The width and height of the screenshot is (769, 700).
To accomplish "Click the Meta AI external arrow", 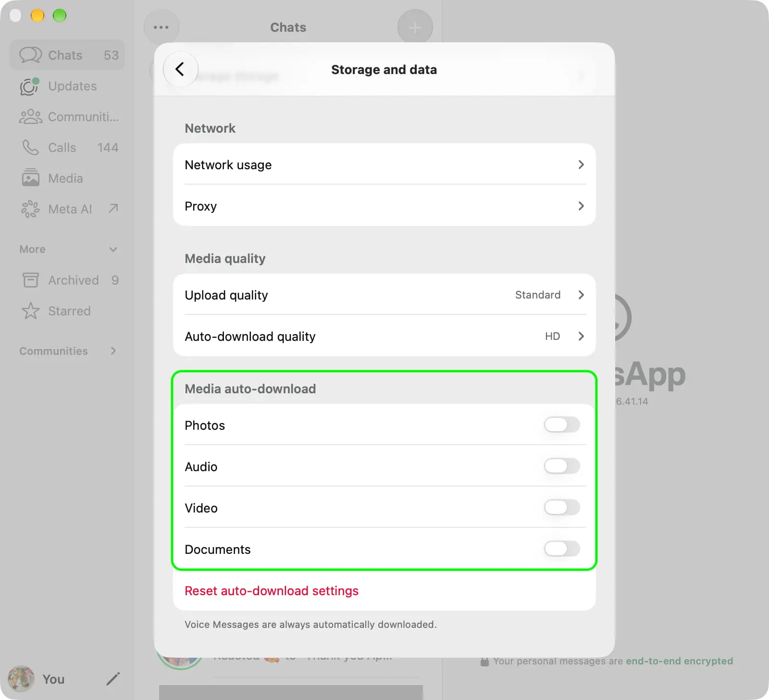I will tap(113, 208).
